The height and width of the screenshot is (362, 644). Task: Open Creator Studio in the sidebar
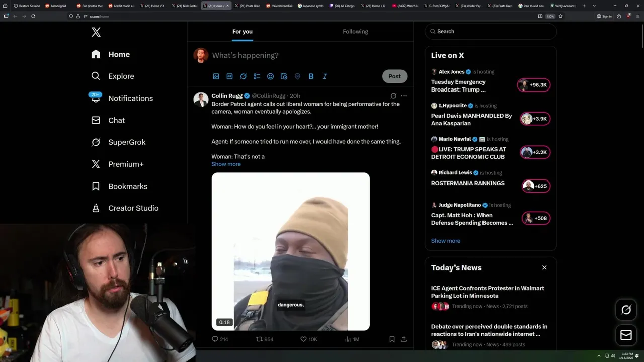click(125, 208)
